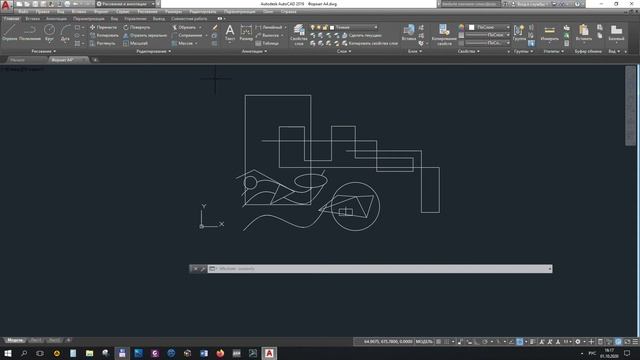This screenshot has height=360, width=640.
Task: Toggle polar tracking in status bar
Action: (x=484, y=342)
